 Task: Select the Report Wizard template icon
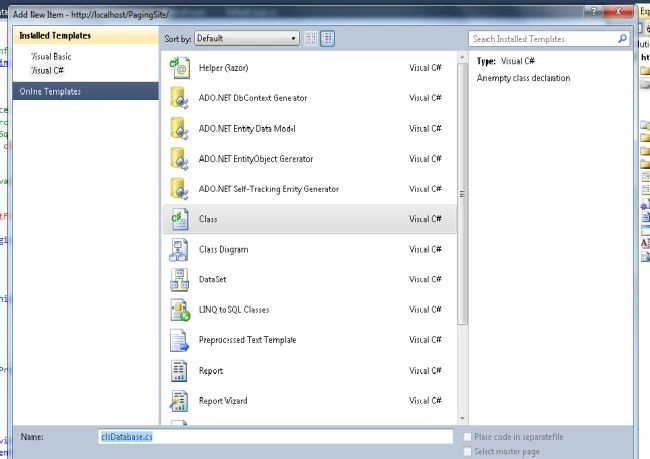coord(179,401)
